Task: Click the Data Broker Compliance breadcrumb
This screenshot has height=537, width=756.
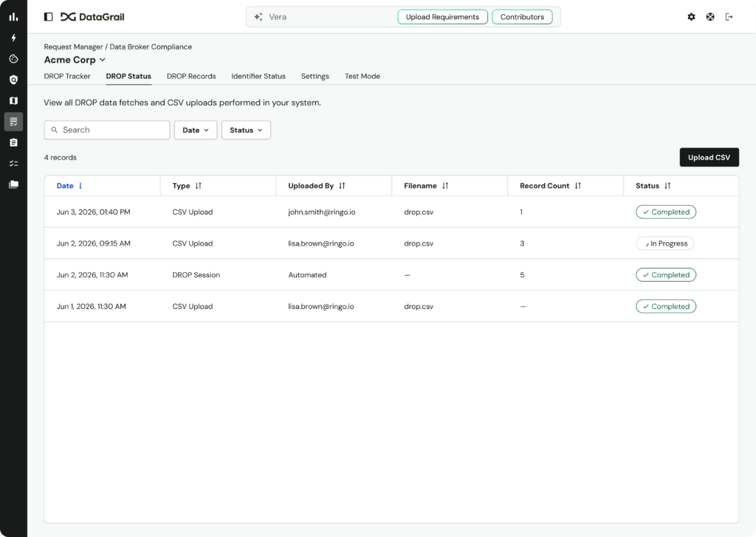Action: 151,46
